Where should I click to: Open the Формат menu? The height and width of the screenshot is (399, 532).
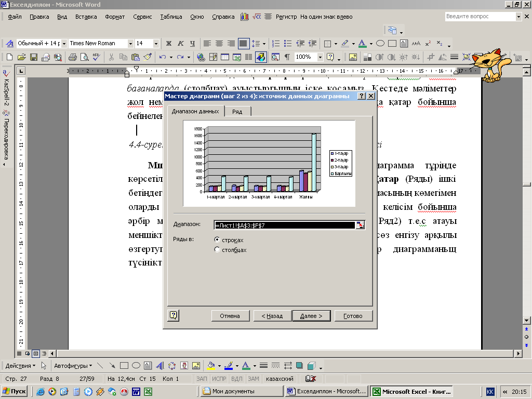point(115,17)
